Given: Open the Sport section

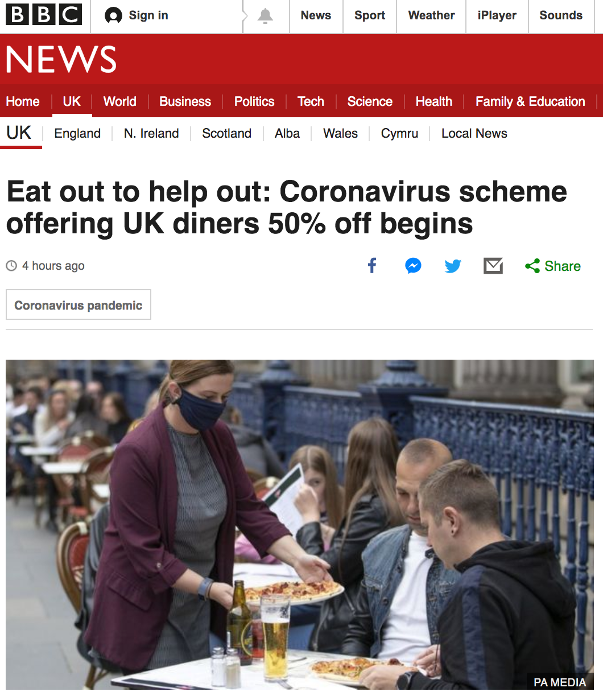Looking at the screenshot, I should click(370, 16).
